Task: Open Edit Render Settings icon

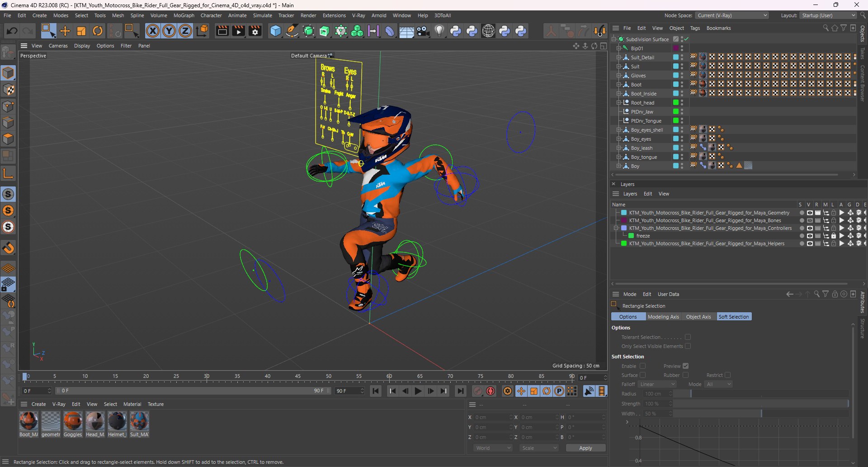Action: coord(255,31)
